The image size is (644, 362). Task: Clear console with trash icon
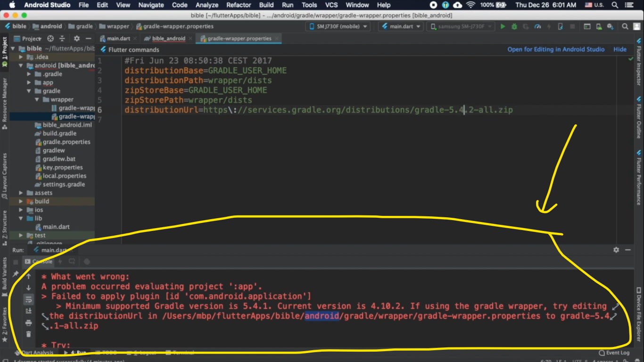click(x=28, y=334)
